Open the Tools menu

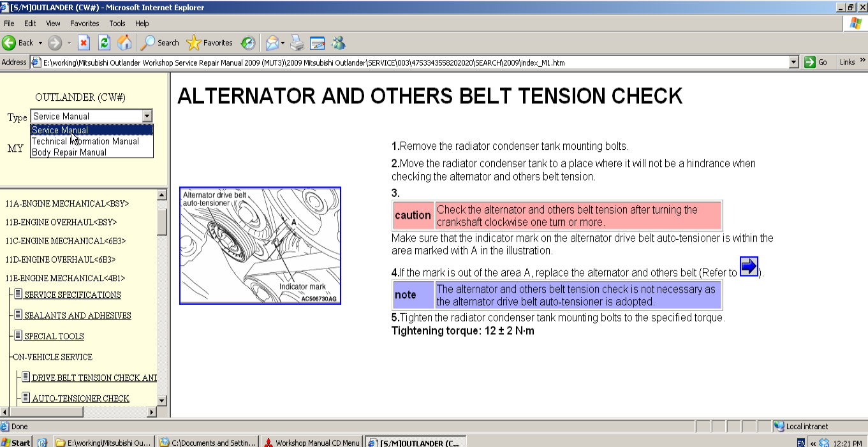117,24
